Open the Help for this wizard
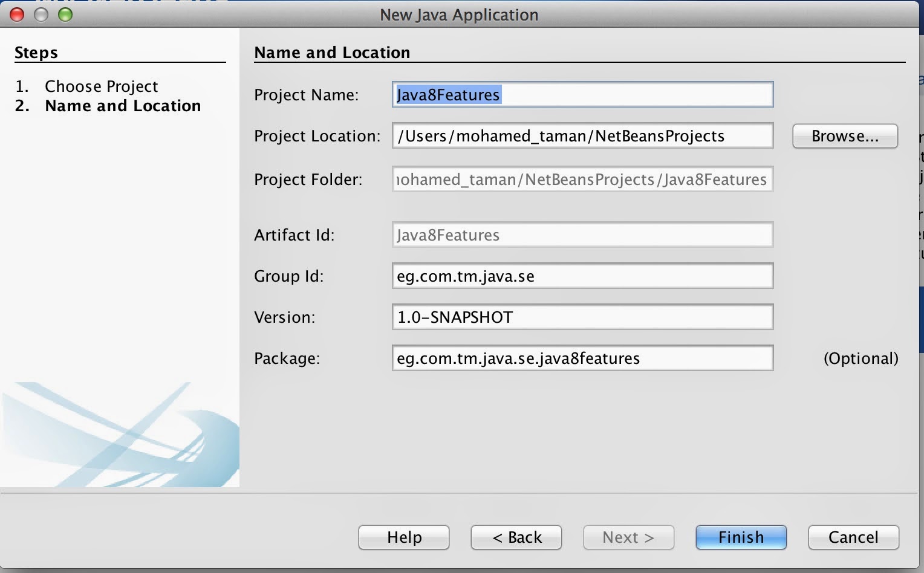The width and height of the screenshot is (924, 573). pos(403,537)
